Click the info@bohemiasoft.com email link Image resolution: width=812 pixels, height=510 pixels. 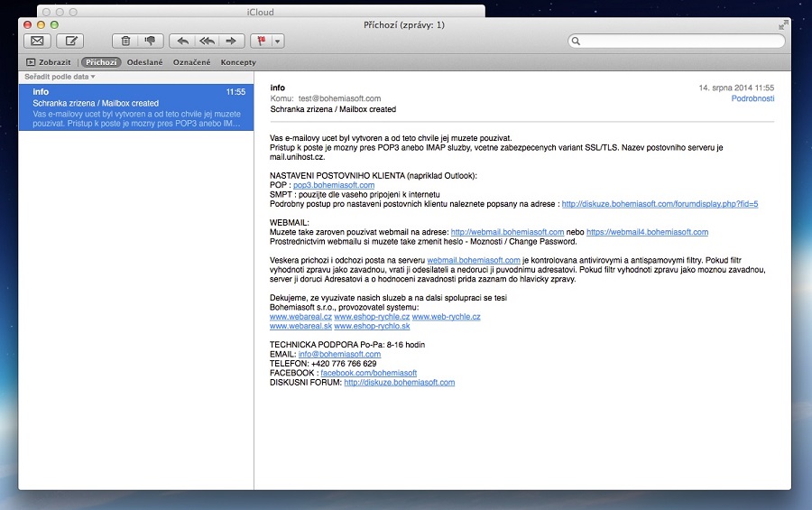tap(339, 354)
